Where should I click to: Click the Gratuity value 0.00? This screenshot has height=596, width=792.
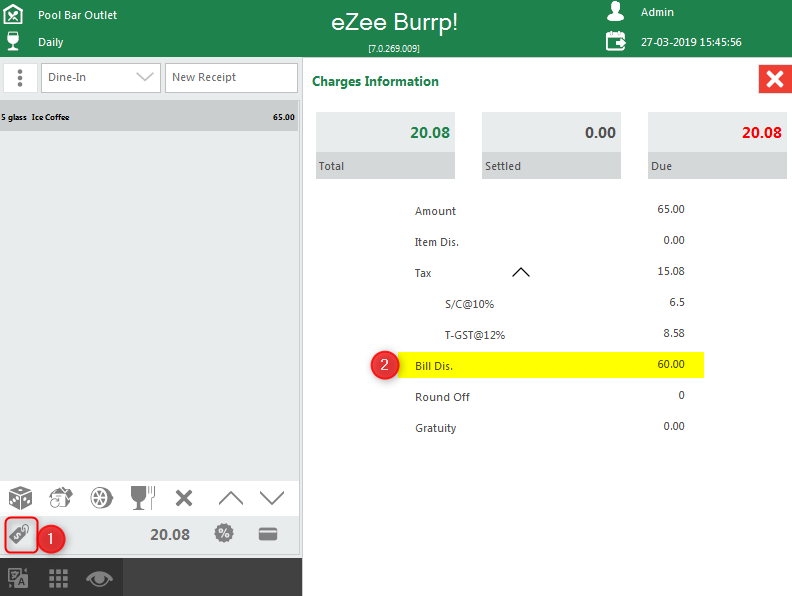click(674, 426)
